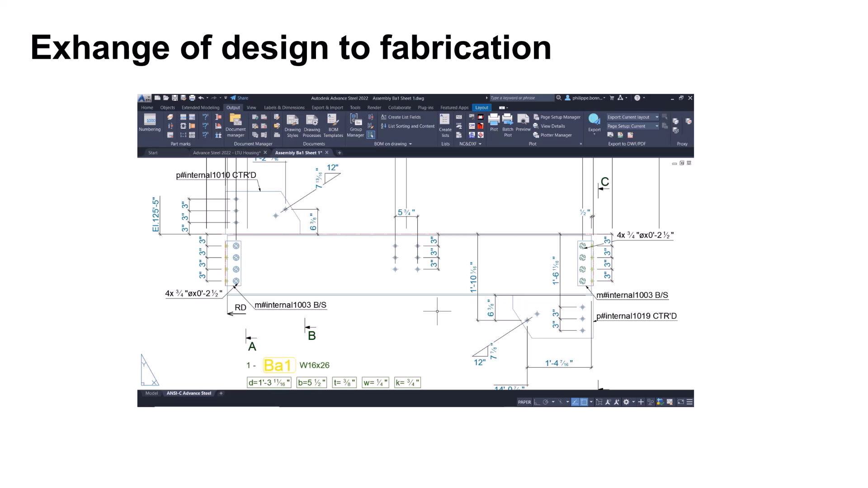The image size is (868, 488).
Task: Click the Batch Plot icon
Action: pos(508,120)
